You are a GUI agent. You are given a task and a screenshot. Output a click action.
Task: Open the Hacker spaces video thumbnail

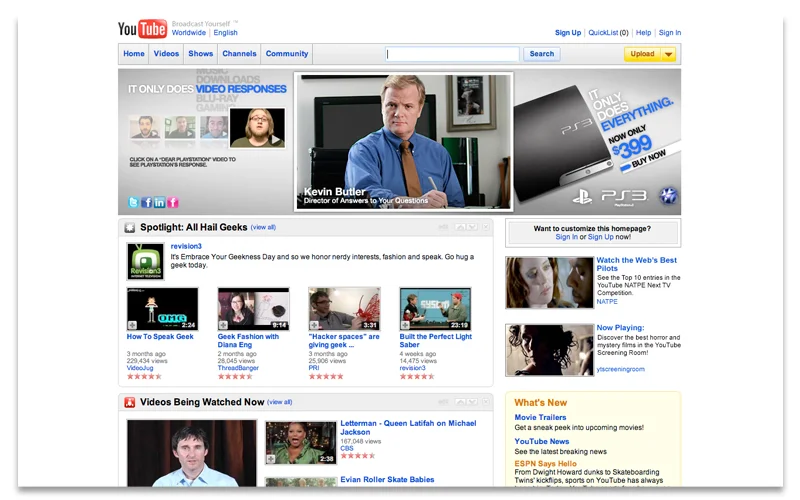(x=344, y=309)
